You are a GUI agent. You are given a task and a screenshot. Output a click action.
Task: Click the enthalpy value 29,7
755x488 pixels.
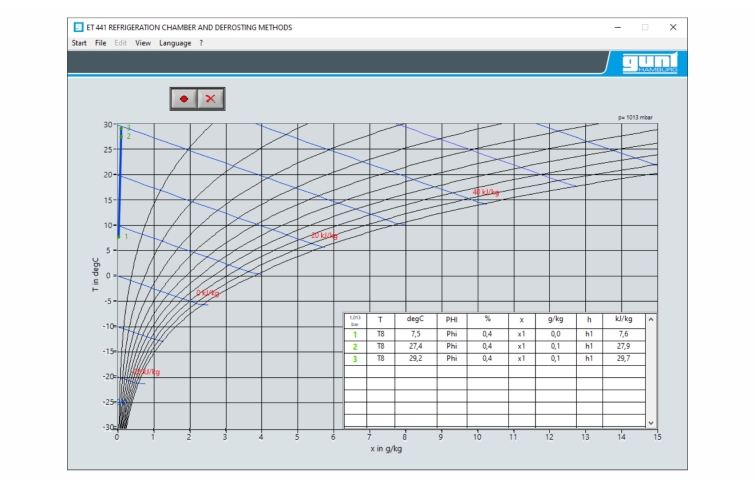click(624, 358)
